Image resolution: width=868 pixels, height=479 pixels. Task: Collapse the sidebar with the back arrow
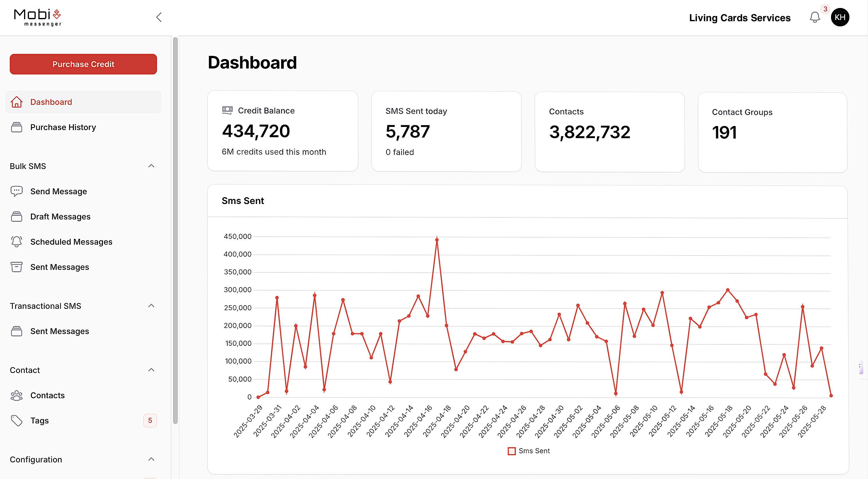click(159, 17)
